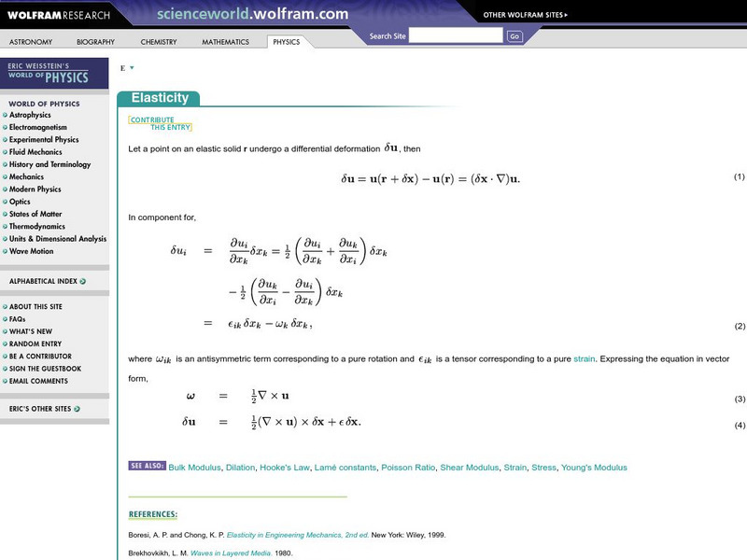The image size is (747, 560).
Task: Open Optics category
Action: [x=20, y=202]
